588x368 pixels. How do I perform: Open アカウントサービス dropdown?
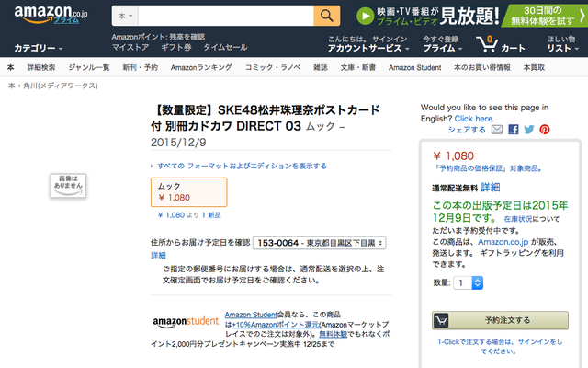(x=368, y=48)
